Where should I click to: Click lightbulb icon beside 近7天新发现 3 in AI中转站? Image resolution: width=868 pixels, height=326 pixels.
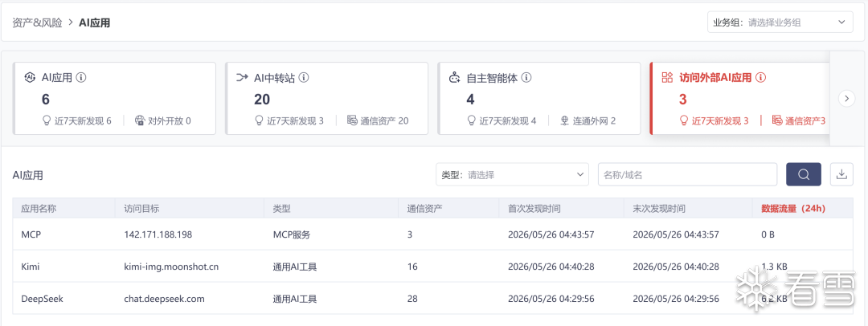click(259, 120)
